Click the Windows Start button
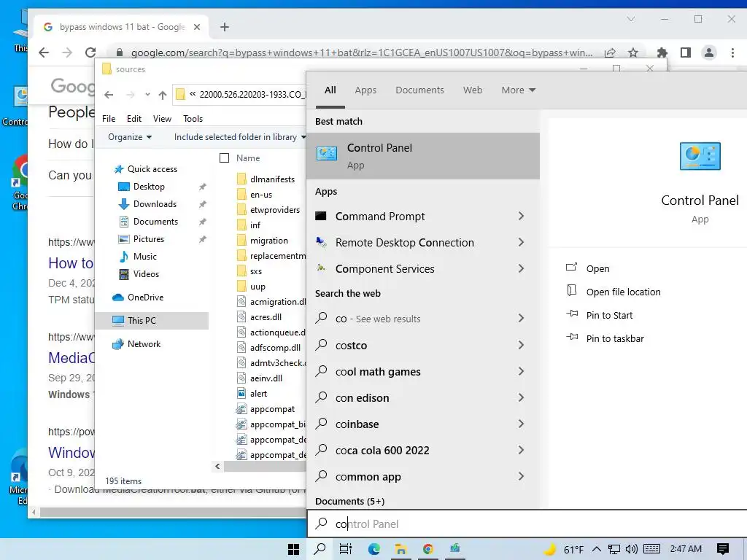747x560 pixels. coord(293,549)
